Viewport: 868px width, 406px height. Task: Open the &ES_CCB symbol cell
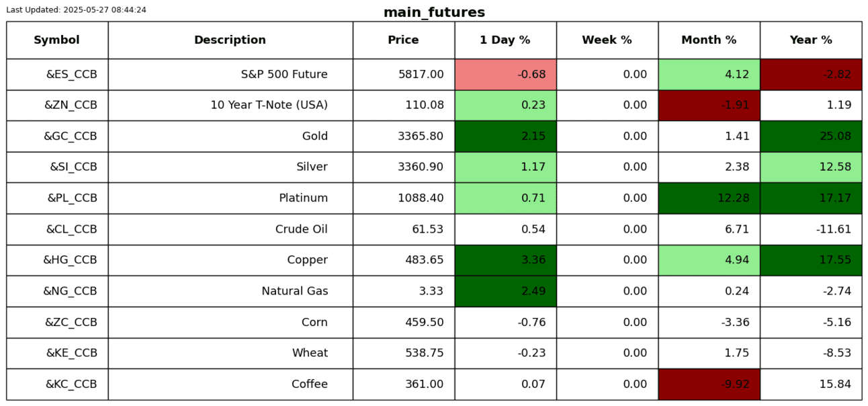71,75
